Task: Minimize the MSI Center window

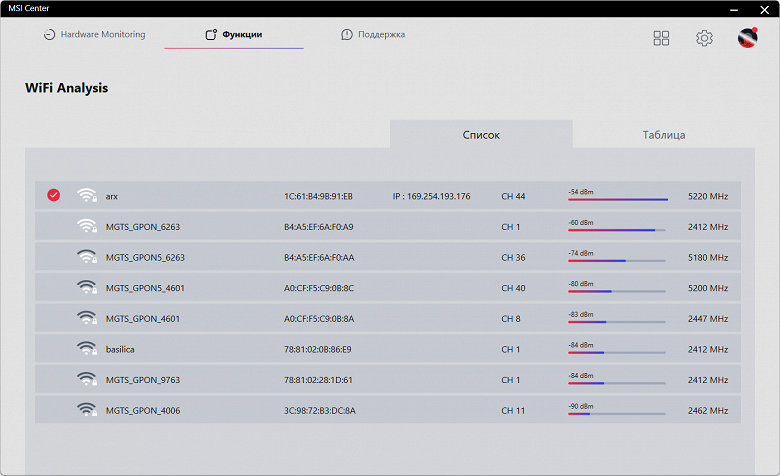Action: (734, 9)
